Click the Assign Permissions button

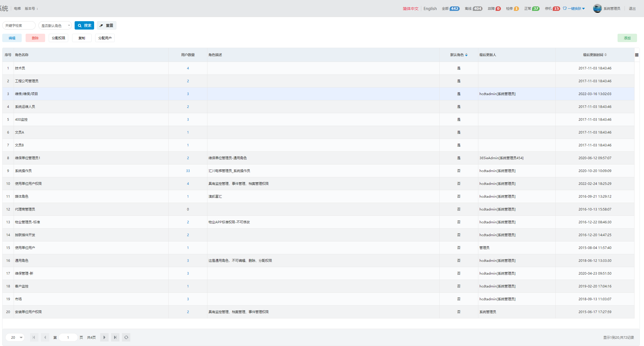58,38
